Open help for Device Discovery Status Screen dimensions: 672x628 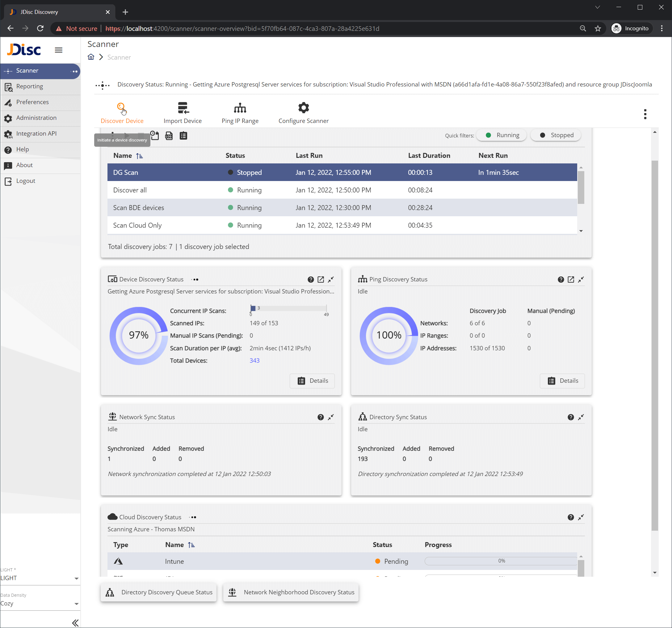[311, 279]
